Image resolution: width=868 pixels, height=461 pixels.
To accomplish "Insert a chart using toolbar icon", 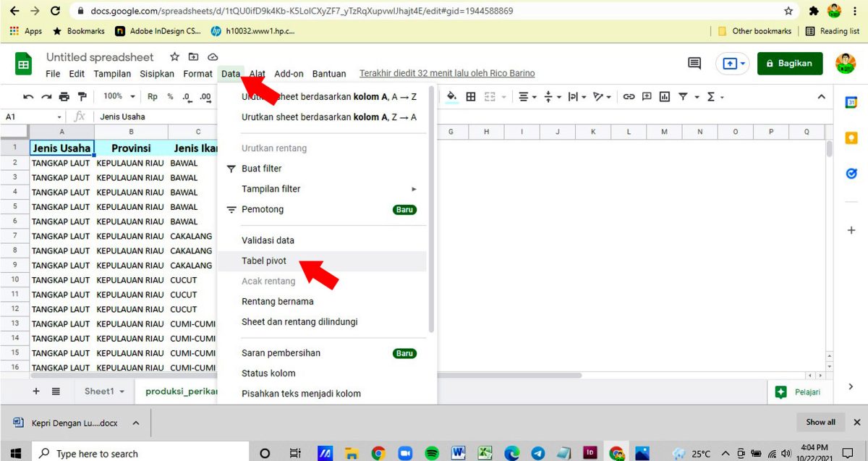I will 664,96.
